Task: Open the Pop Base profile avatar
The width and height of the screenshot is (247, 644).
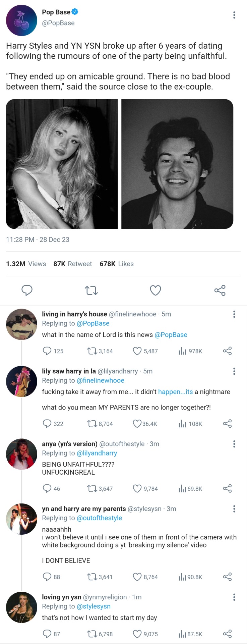Action: tap(21, 20)
